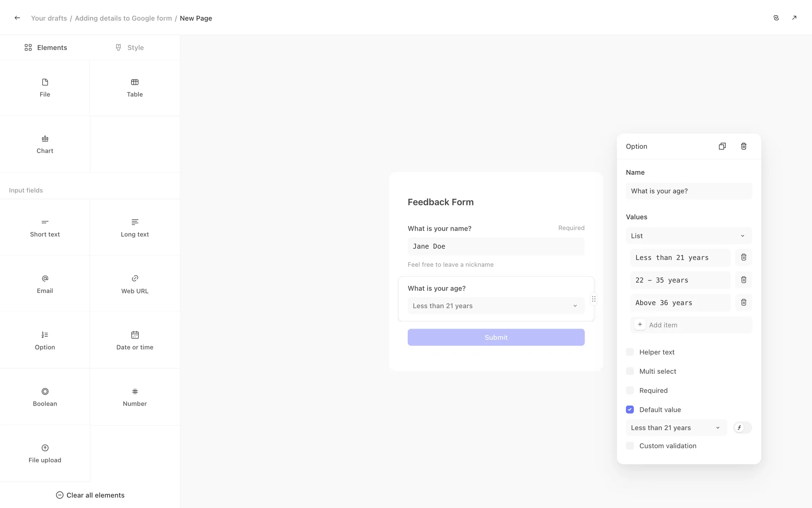
Task: Expand the age dropdown in form
Action: click(496, 306)
